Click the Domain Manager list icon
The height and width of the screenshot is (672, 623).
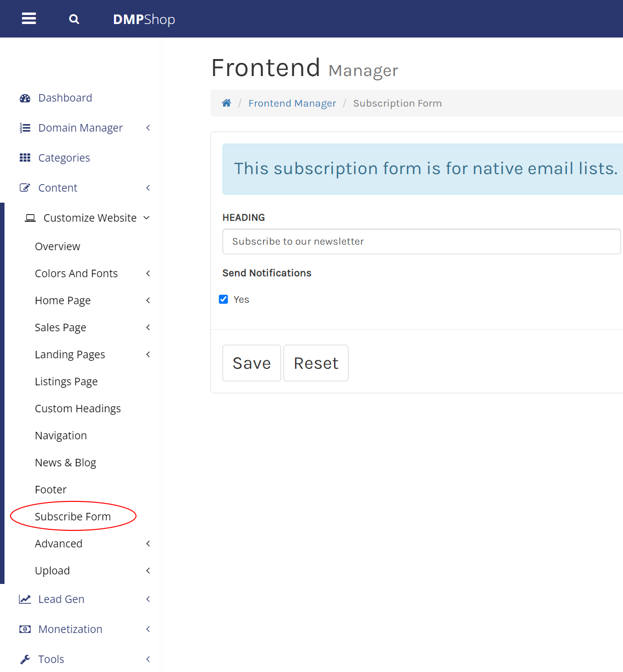[x=25, y=128]
